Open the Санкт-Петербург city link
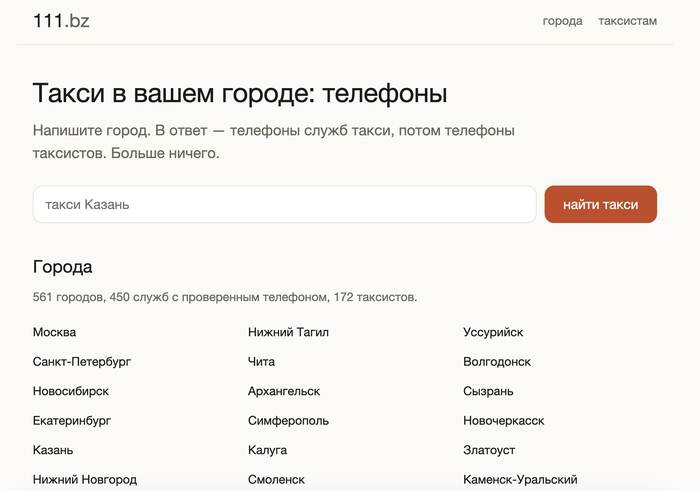Viewport: 700px width, 491px height. point(82,362)
